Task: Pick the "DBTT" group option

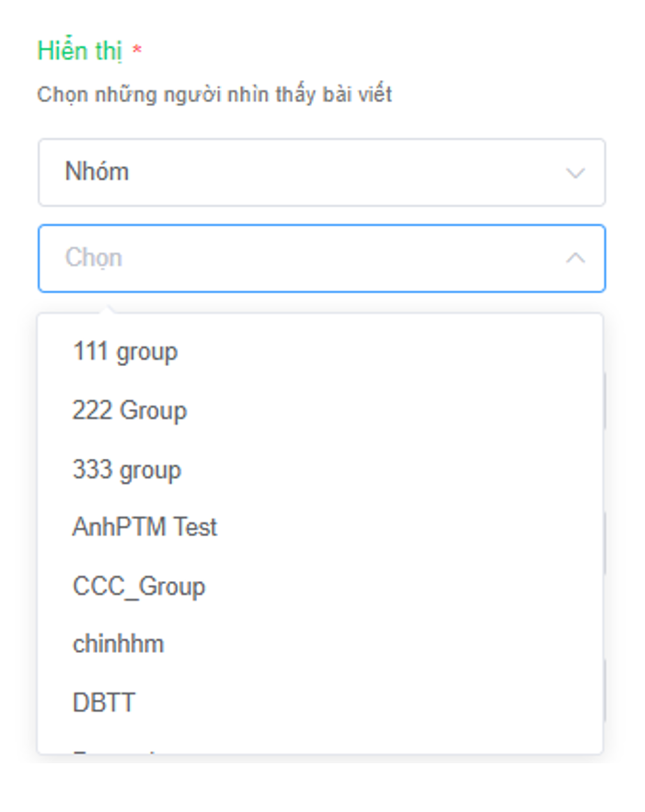Action: pos(104,703)
